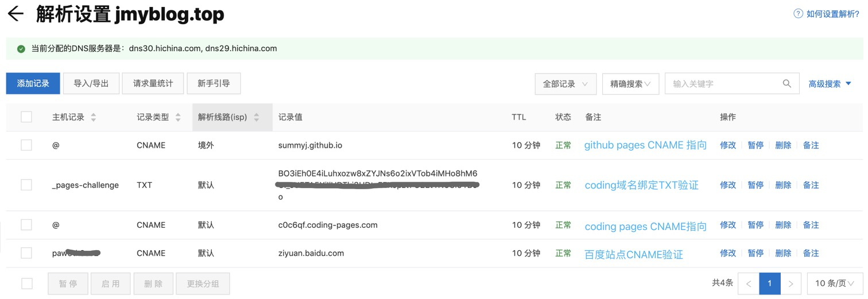
Task: Check the c0c6qf.coding-pages.com row checkbox
Action: (26, 225)
